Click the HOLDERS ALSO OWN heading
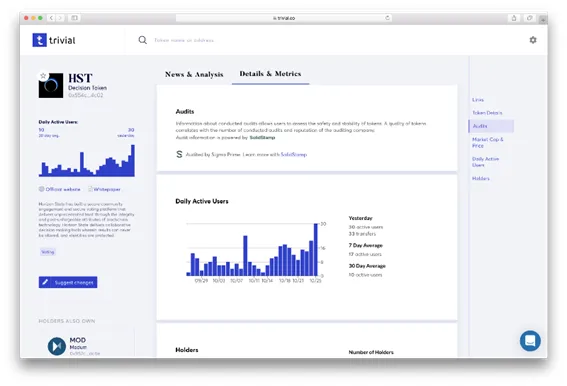The height and width of the screenshot is (386, 567). (67, 321)
